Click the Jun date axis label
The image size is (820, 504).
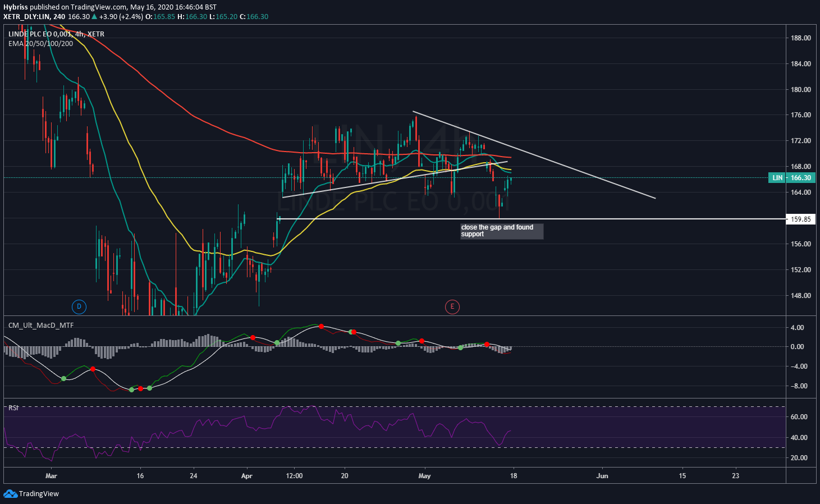pyautogui.click(x=602, y=476)
